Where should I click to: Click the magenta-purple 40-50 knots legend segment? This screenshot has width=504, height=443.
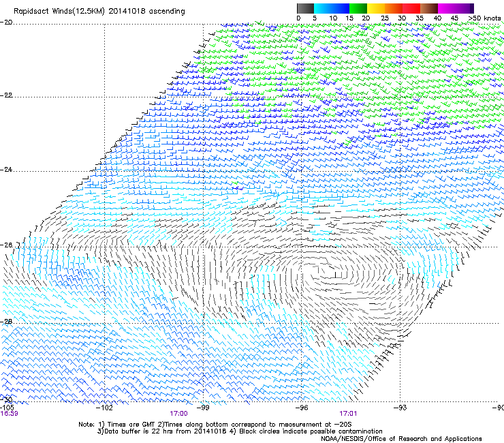(456, 8)
